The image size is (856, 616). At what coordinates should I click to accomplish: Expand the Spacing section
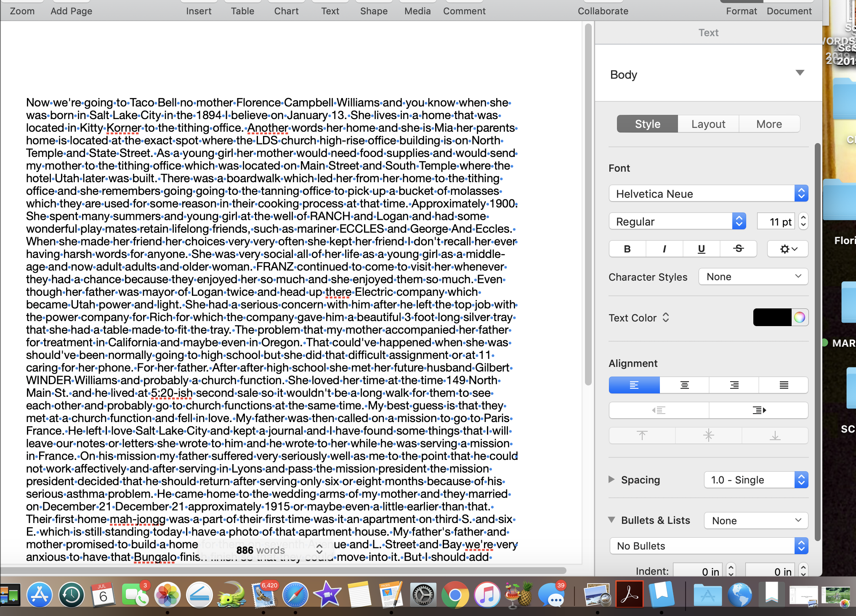611,479
